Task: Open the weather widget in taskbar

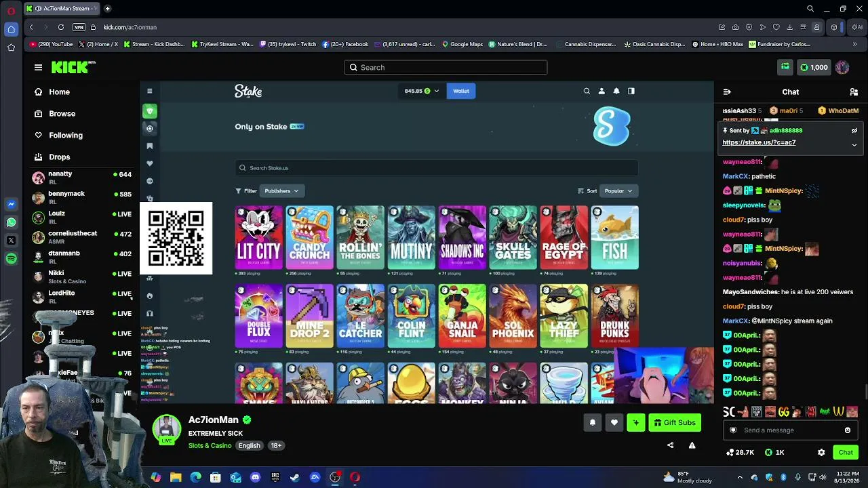Action: pyautogui.click(x=688, y=477)
